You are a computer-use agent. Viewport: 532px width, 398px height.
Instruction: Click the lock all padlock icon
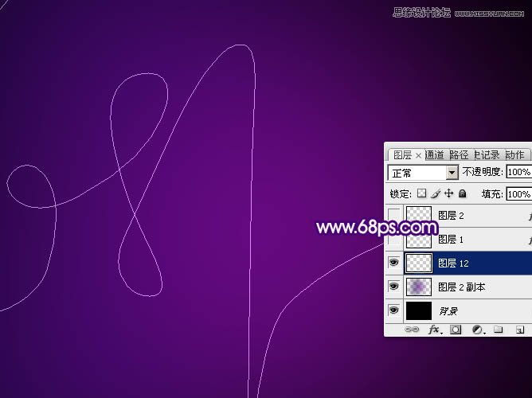pyautogui.click(x=462, y=193)
